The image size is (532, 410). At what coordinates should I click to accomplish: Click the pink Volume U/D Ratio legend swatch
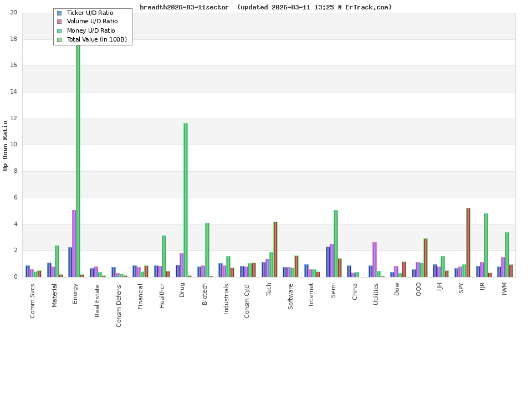click(58, 21)
